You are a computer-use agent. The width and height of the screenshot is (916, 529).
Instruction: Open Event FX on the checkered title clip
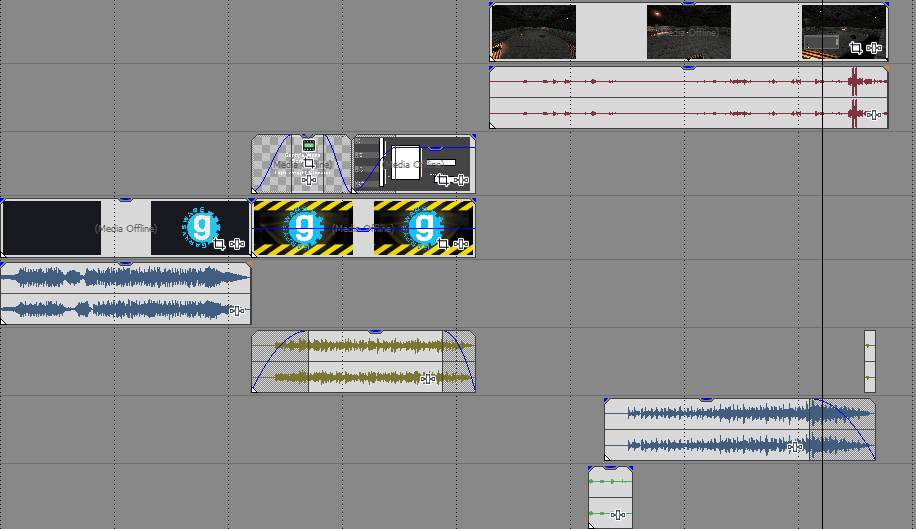pos(309,180)
